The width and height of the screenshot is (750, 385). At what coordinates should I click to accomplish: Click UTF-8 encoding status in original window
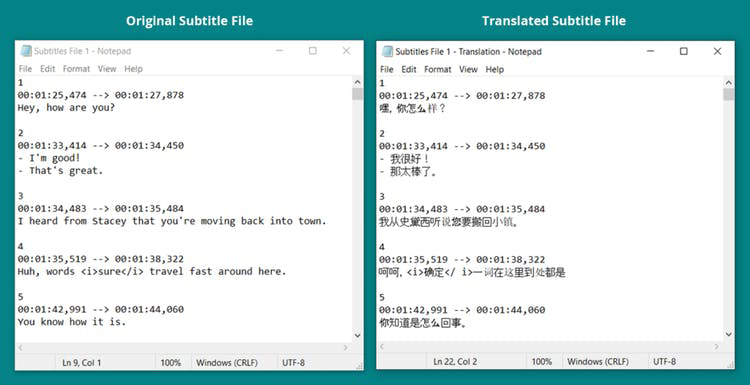[293, 363]
